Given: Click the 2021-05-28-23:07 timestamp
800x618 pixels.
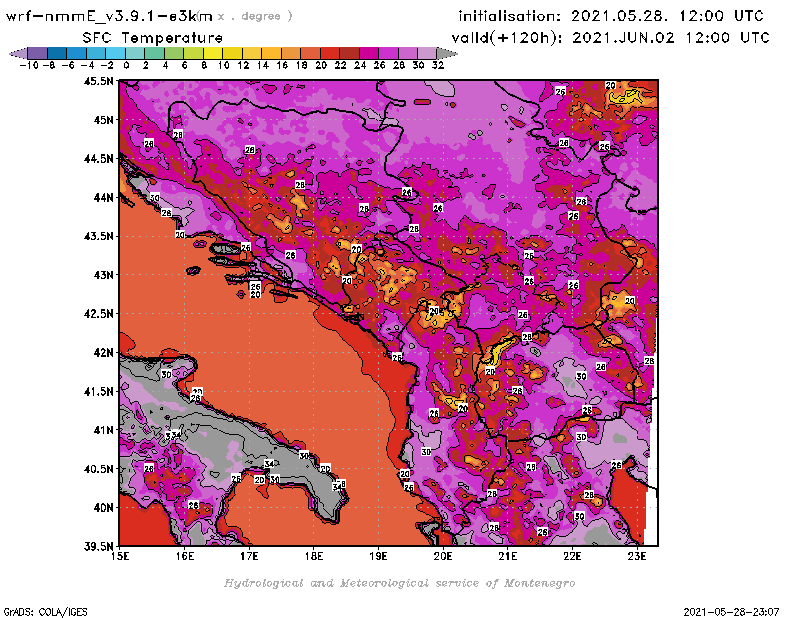Looking at the screenshot, I should coord(731,612).
